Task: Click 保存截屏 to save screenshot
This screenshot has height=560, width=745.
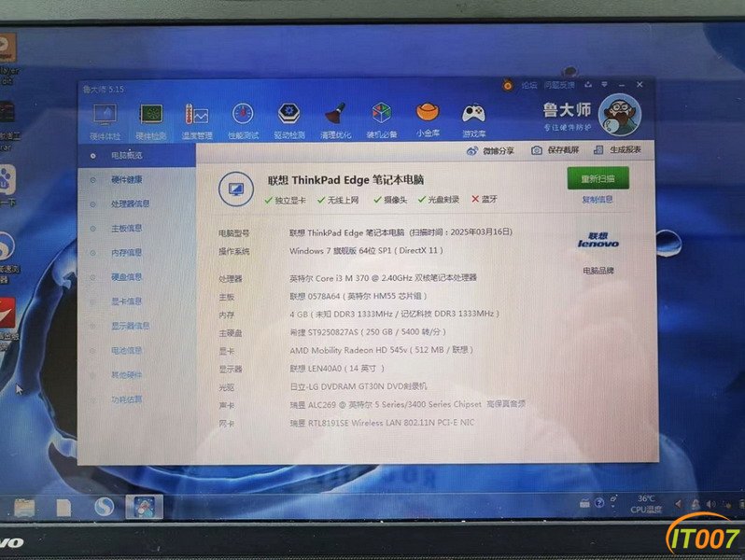Action: pos(555,150)
